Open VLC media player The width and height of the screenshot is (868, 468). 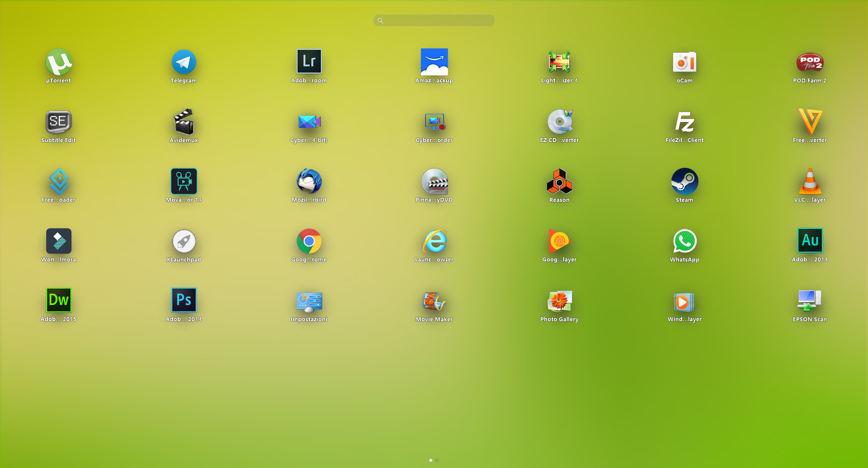coord(810,182)
